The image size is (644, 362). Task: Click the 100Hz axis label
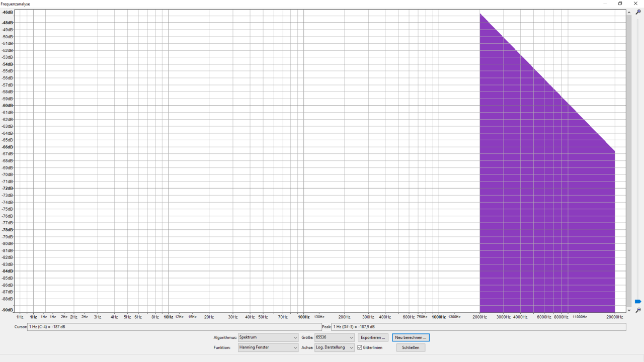click(303, 317)
